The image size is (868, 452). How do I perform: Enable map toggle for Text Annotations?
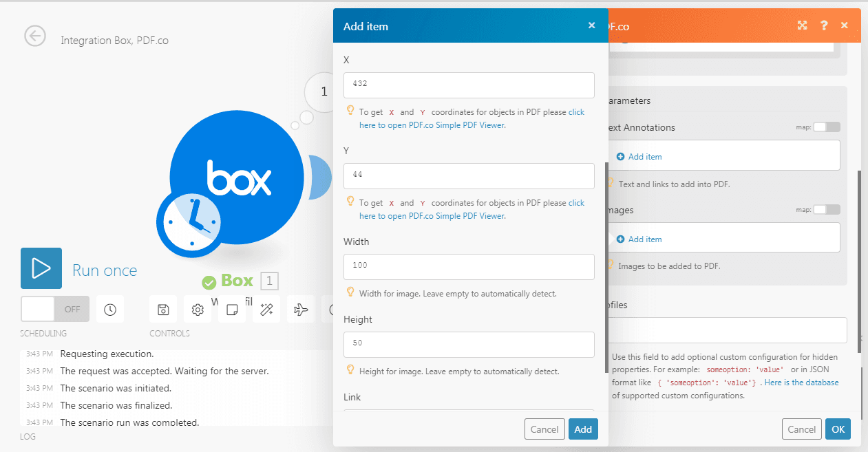pyautogui.click(x=827, y=127)
